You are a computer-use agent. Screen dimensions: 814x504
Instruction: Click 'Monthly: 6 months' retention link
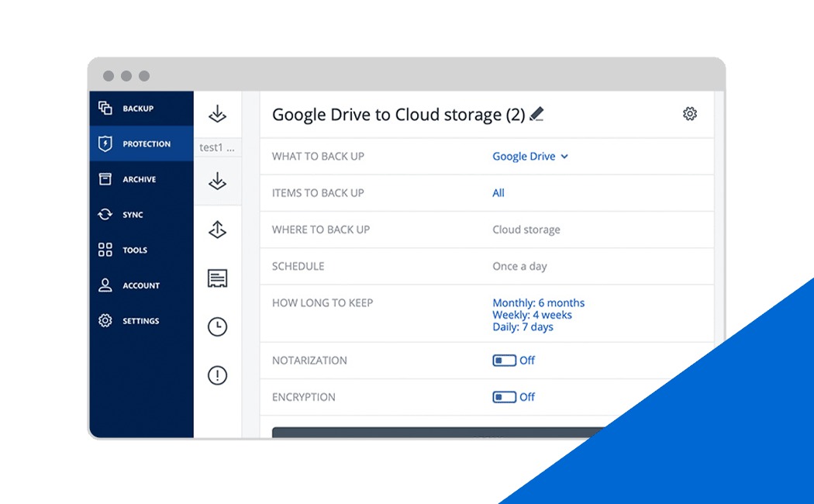[538, 302]
